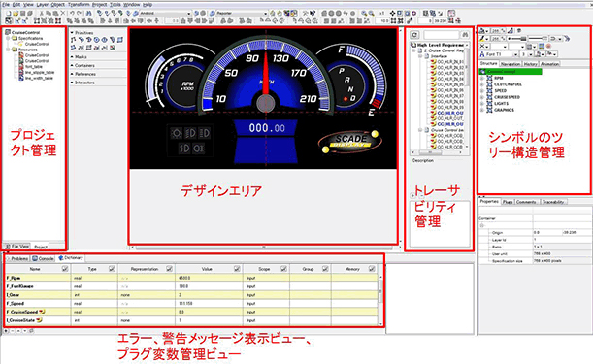The width and height of the screenshot is (593, 364).
Task: Click the CC_HLR_IN first requirement icon
Action: tap(434, 62)
